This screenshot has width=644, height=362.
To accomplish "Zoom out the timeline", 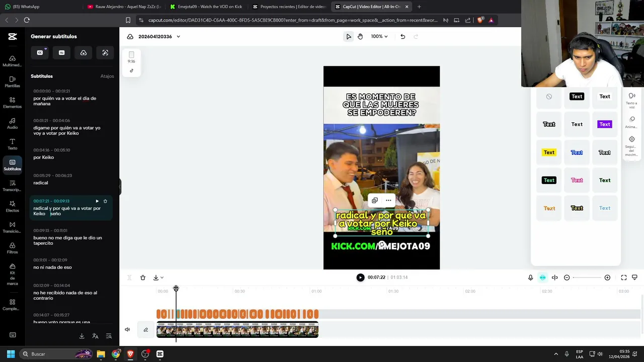I will 567,278.
